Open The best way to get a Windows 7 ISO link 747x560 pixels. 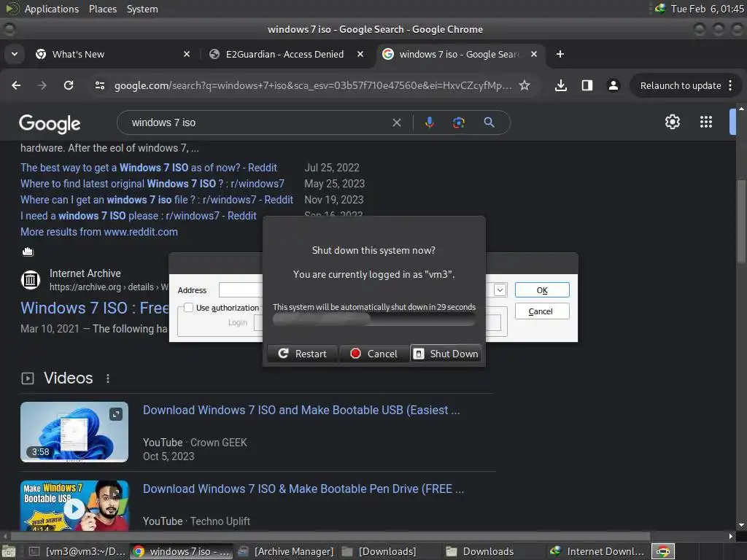point(149,168)
